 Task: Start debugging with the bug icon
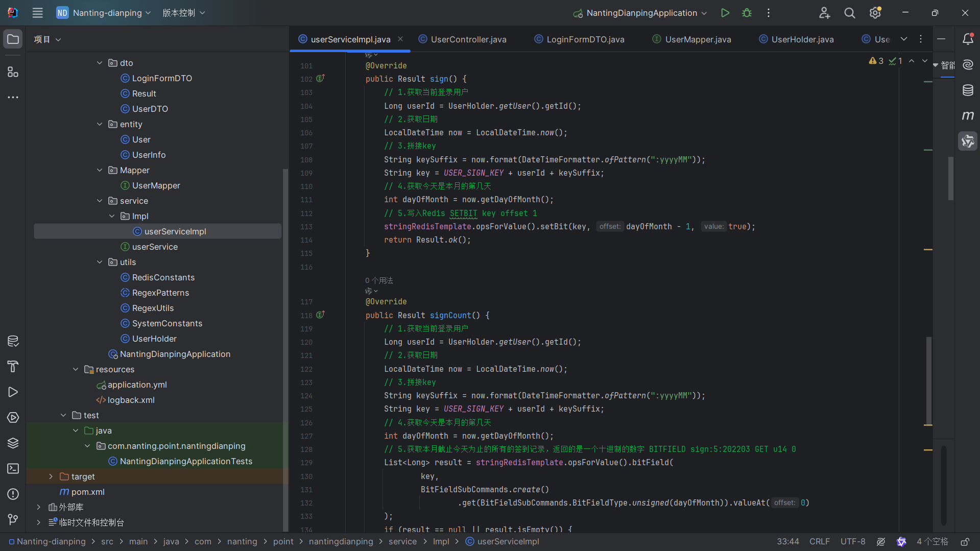[747, 13]
